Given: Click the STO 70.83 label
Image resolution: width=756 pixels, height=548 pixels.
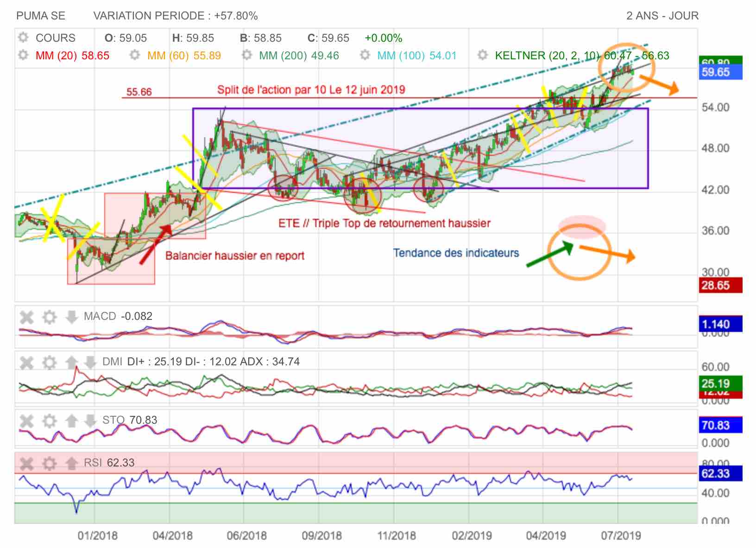Looking at the screenshot, I should point(130,420).
